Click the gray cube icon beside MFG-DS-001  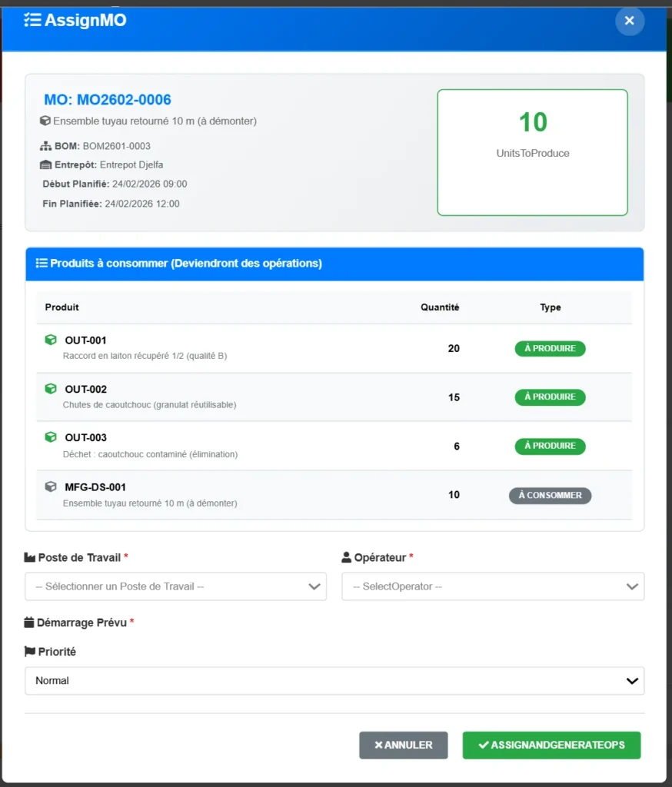point(51,486)
